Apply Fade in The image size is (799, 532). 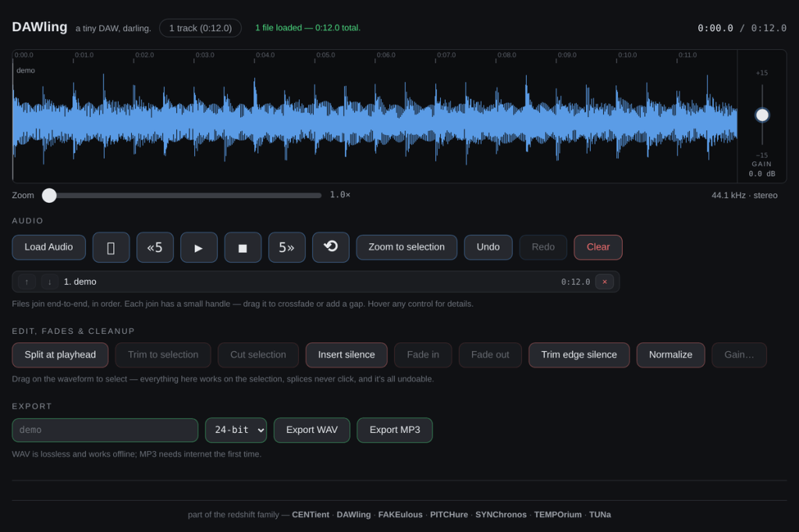coord(423,355)
